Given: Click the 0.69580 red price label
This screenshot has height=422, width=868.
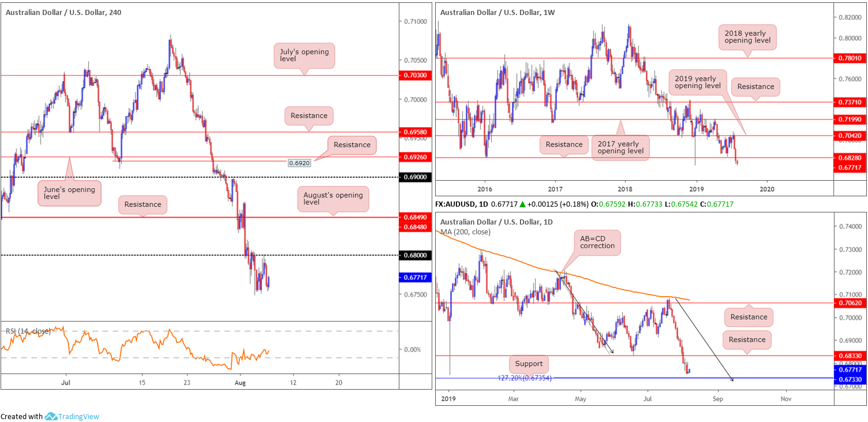Looking at the screenshot, I should [415, 132].
